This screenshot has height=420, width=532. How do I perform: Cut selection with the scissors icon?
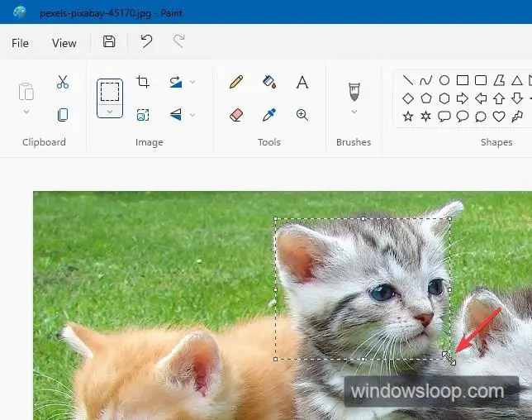tap(63, 82)
